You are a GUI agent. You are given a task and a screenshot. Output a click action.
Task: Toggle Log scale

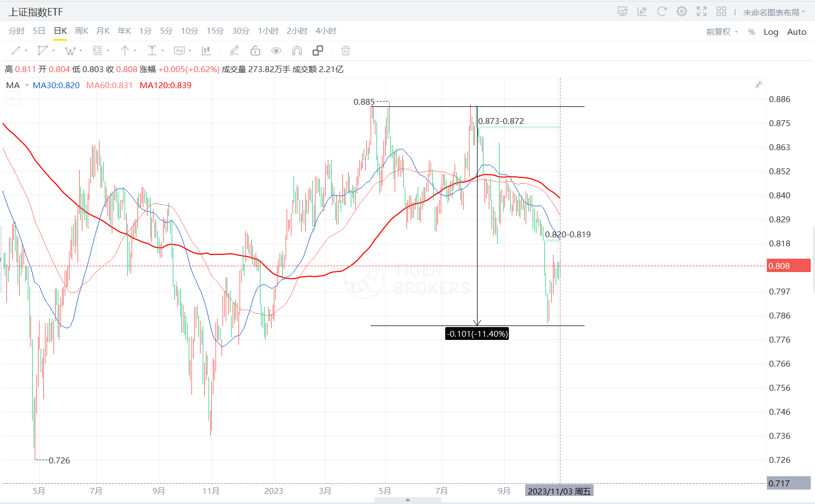click(771, 32)
